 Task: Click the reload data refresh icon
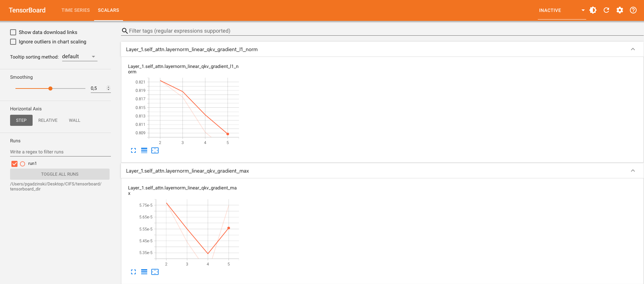tap(606, 10)
